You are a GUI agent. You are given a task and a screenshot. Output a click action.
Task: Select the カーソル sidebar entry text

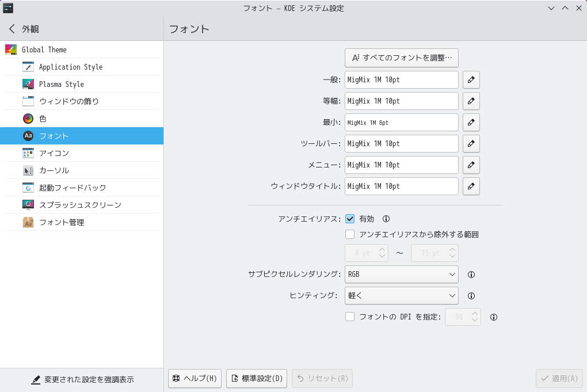point(54,170)
